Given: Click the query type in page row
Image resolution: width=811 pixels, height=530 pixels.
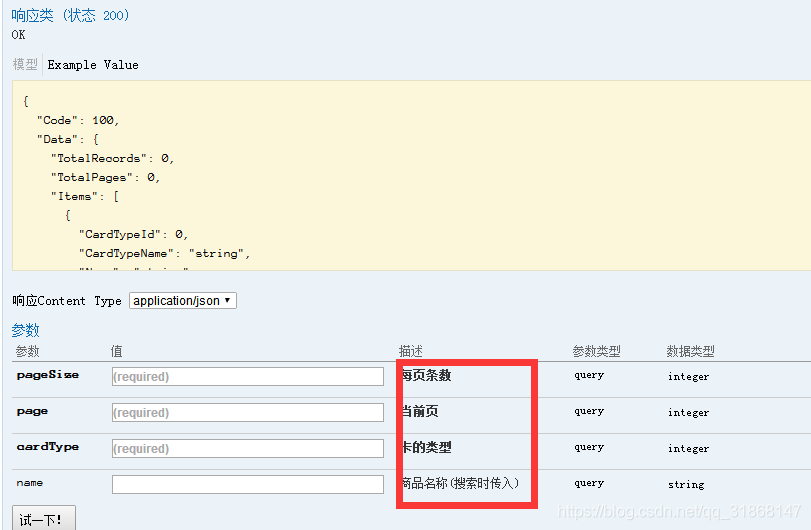Looking at the screenshot, I should [589, 411].
